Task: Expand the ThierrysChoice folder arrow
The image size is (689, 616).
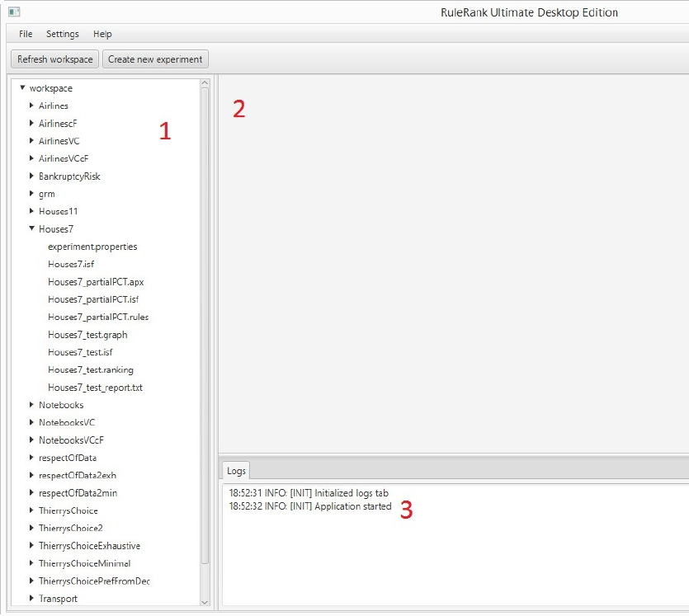Action: tap(31, 510)
